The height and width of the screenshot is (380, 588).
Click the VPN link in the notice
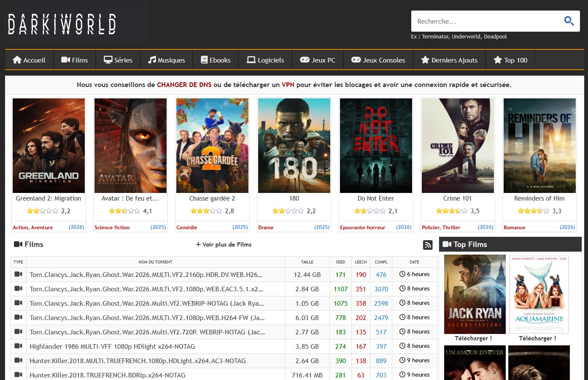[288, 84]
